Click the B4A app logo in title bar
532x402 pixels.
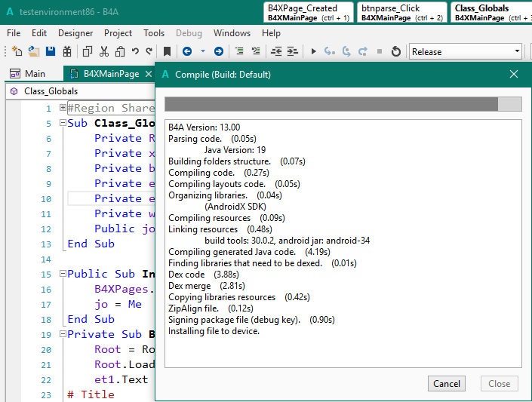(x=10, y=11)
